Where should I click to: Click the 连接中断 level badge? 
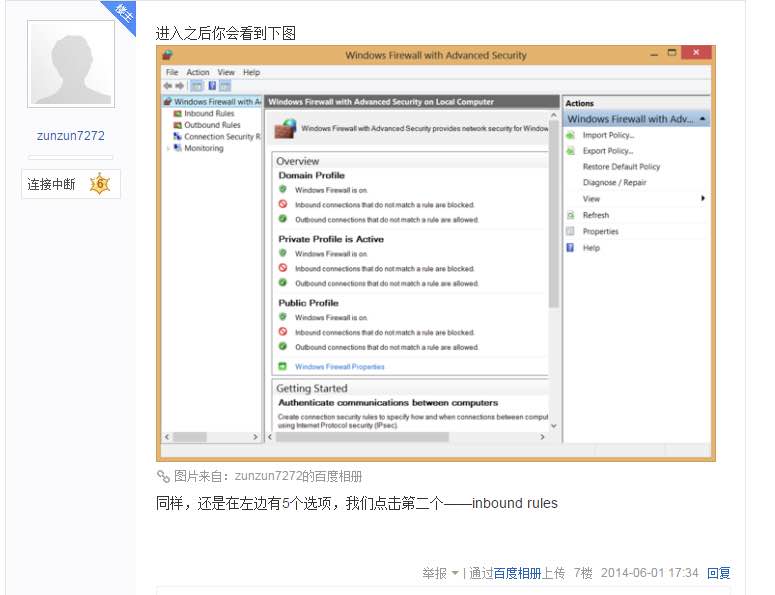71,184
